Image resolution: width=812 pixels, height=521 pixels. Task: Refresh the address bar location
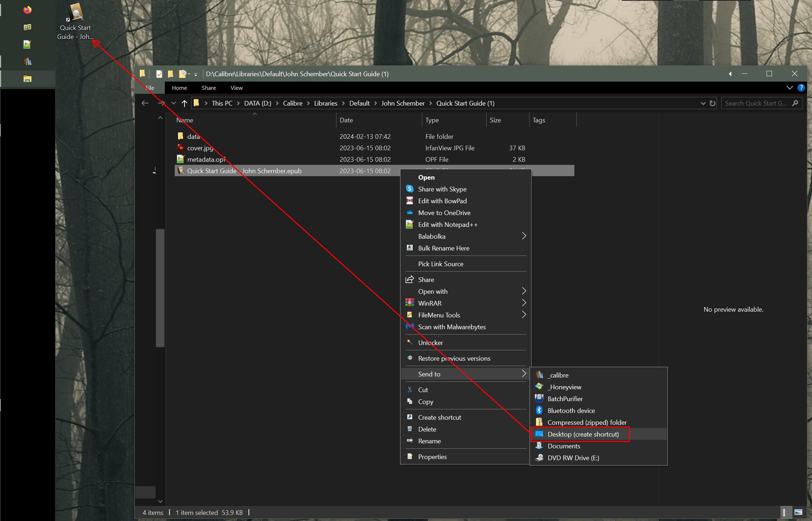(x=713, y=103)
